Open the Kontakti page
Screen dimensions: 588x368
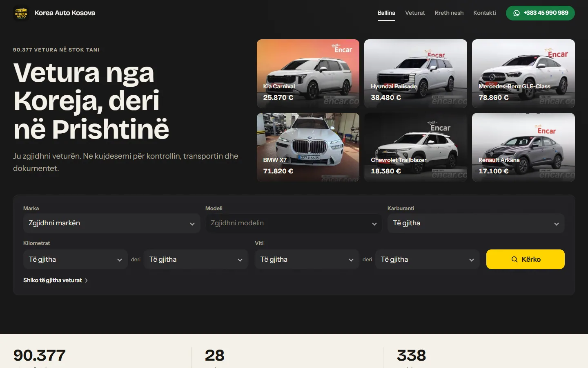(x=485, y=13)
